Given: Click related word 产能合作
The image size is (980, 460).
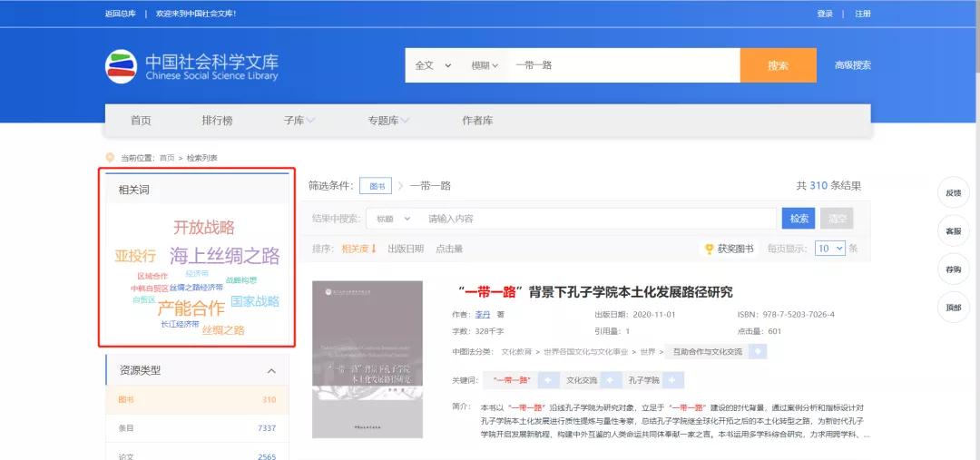Looking at the screenshot, I should pyautogui.click(x=191, y=308).
